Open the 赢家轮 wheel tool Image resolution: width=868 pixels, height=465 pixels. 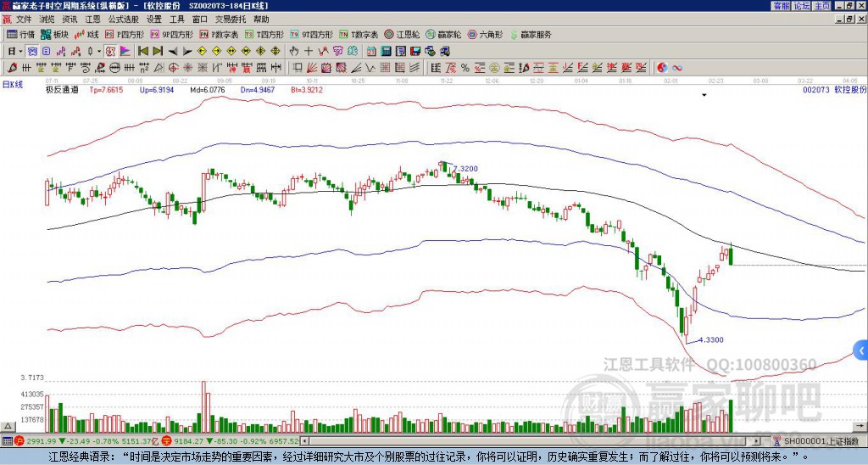[x=443, y=34]
